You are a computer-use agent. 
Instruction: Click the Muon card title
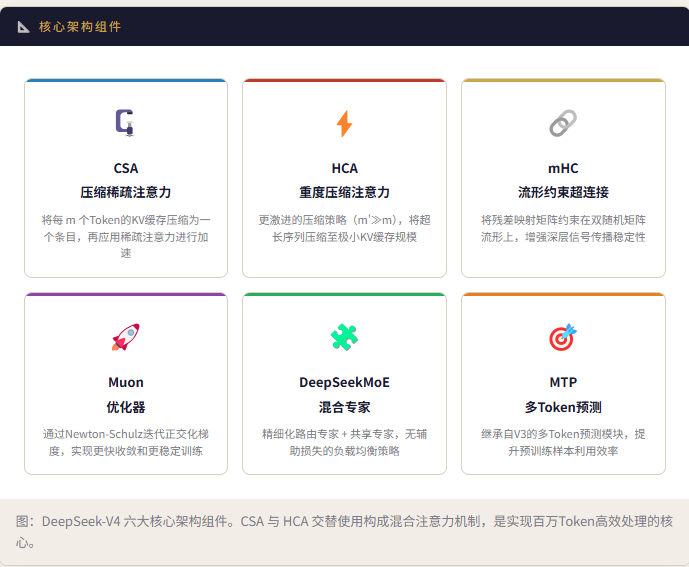pyautogui.click(x=126, y=382)
